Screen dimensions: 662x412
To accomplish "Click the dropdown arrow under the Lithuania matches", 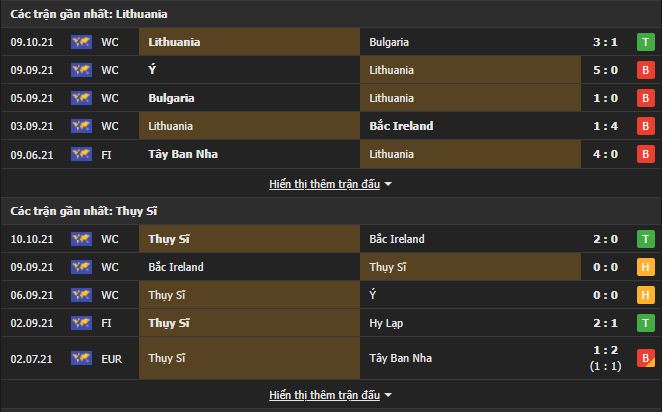I will 389,185.
